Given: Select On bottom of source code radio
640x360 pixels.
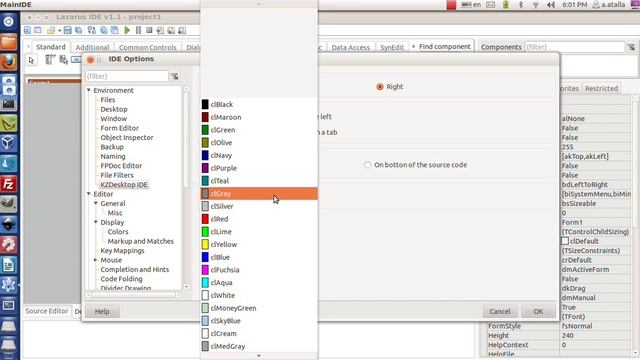Looking at the screenshot, I should [x=368, y=165].
